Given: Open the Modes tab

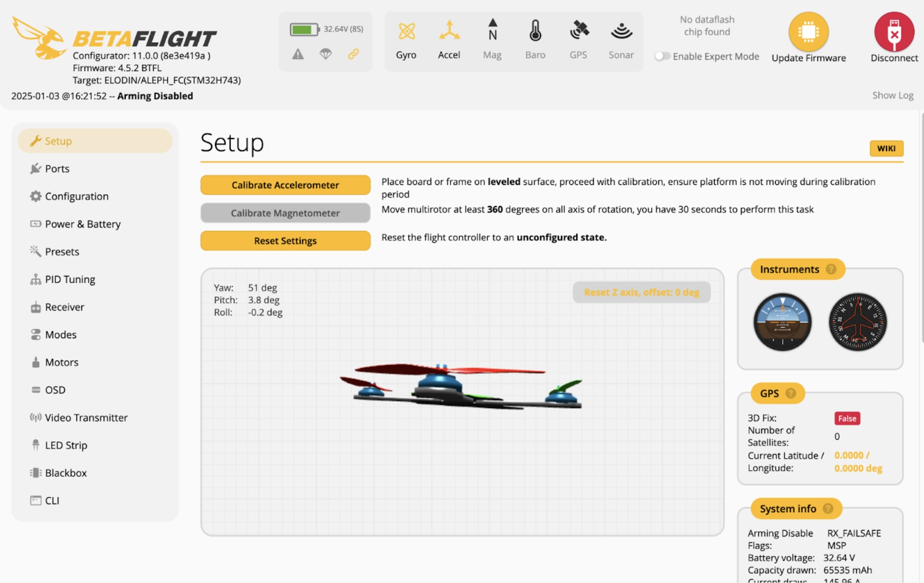Looking at the screenshot, I should [95, 335].
